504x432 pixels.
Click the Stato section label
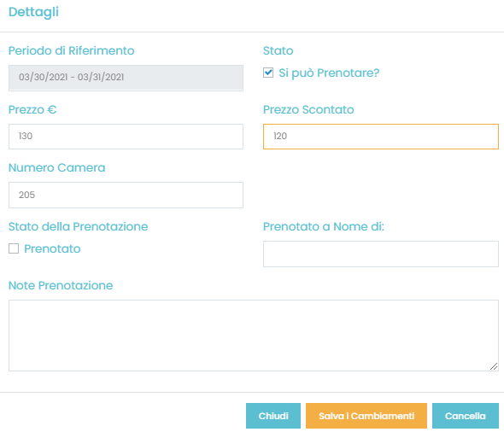(278, 50)
